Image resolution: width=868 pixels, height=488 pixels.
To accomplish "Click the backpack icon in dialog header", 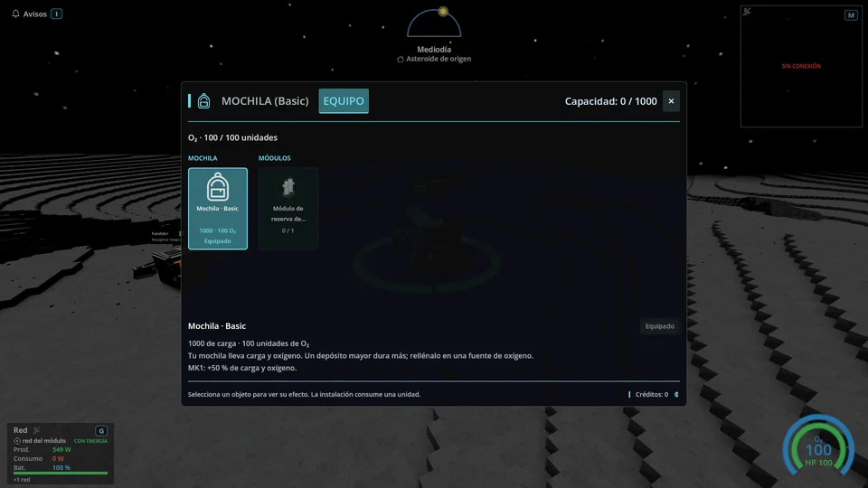I will (203, 100).
